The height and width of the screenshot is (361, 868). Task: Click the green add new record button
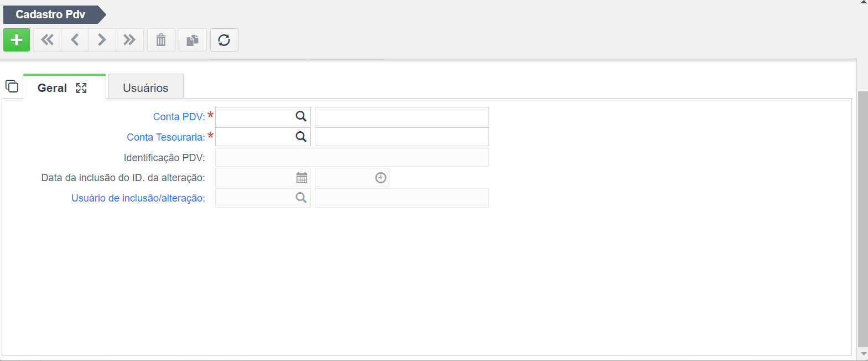[x=17, y=40]
